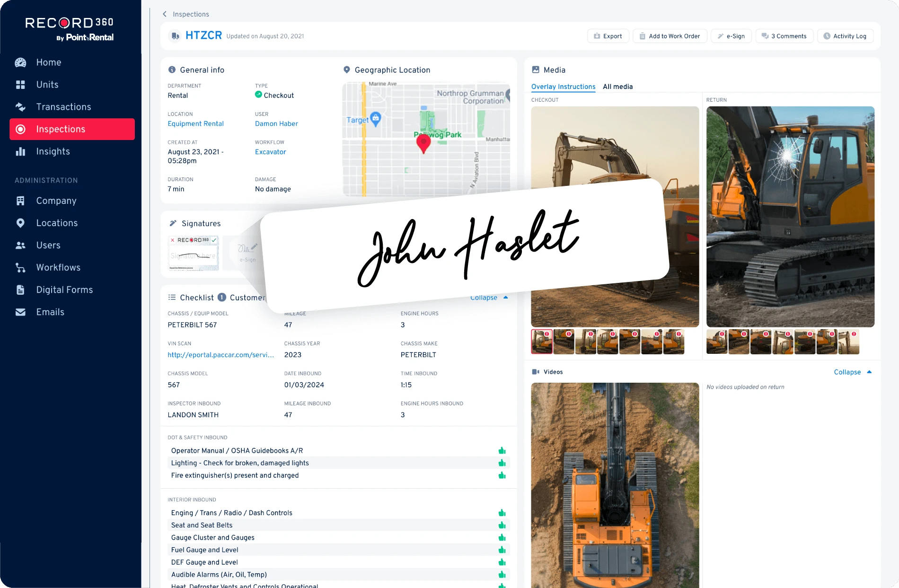899x588 pixels.
Task: Click the back chevron beside Inspections
Action: [165, 14]
